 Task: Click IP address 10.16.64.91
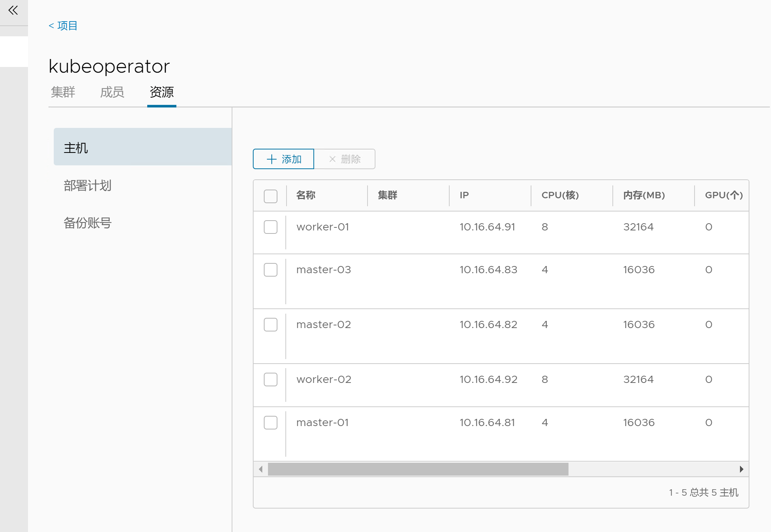(x=488, y=227)
